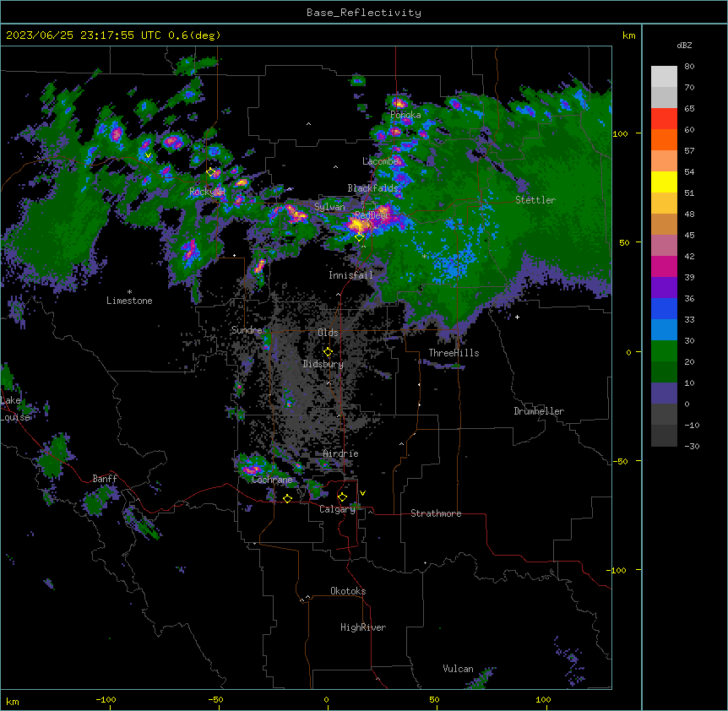The width and height of the screenshot is (728, 711).
Task: Click the RockyMH label
Action: [x=207, y=192]
